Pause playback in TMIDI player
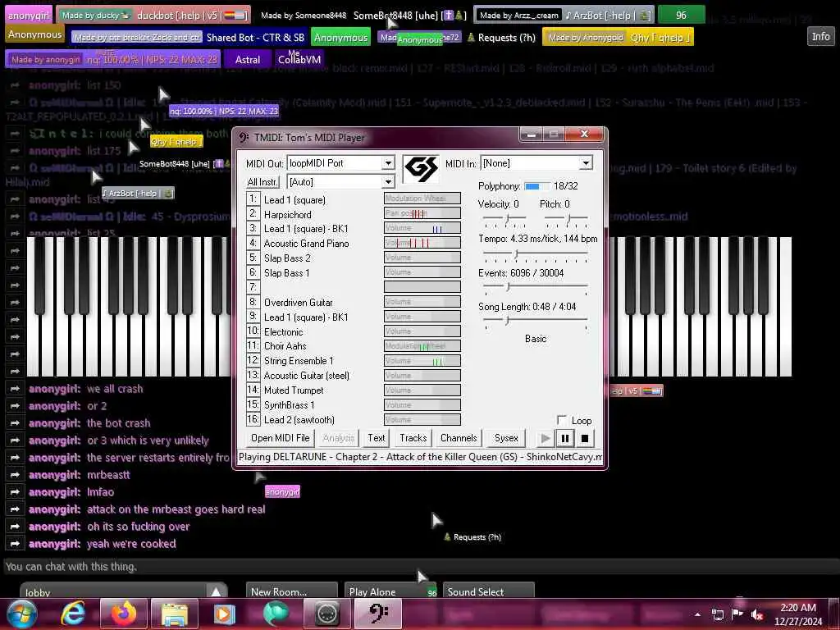This screenshot has width=840, height=630. pyautogui.click(x=564, y=439)
